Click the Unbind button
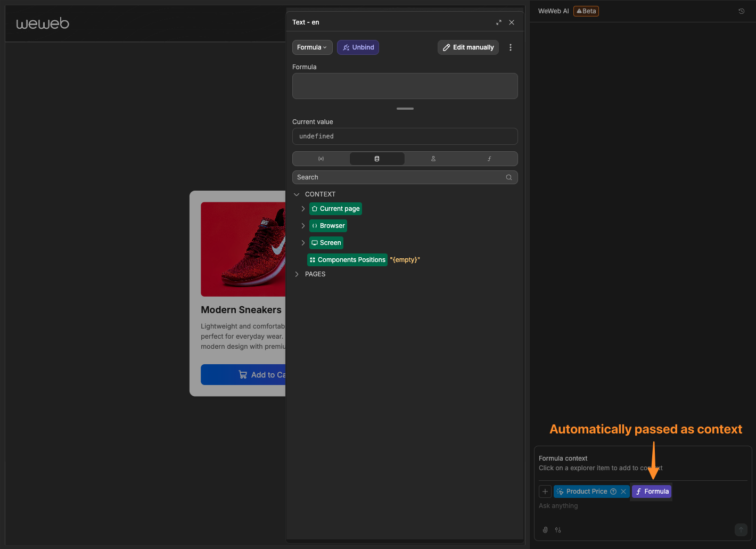 pyautogui.click(x=358, y=47)
